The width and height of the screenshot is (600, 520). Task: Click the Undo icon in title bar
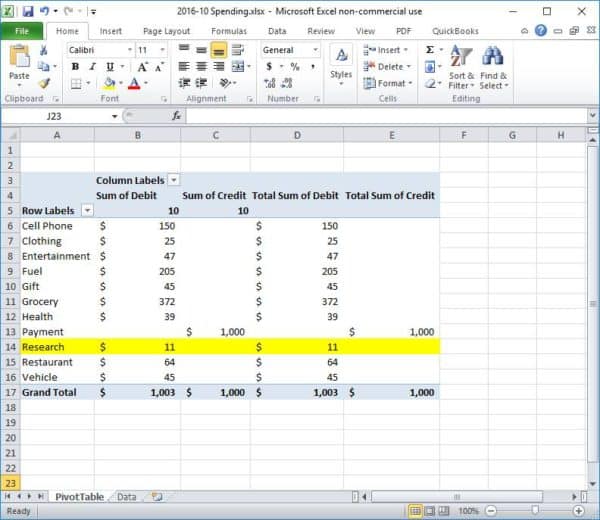44,11
